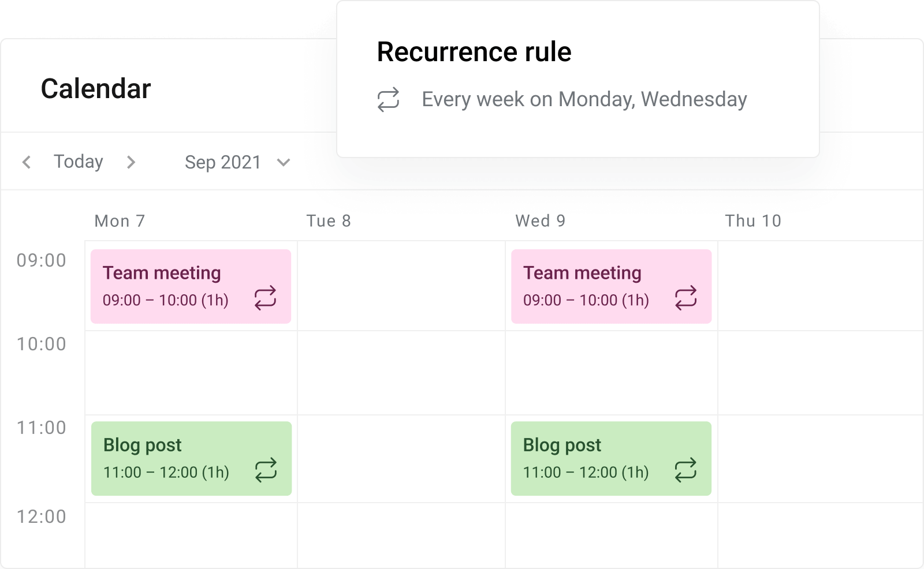924x569 pixels.
Task: Select the Mon 7 column header
Action: coord(119,220)
